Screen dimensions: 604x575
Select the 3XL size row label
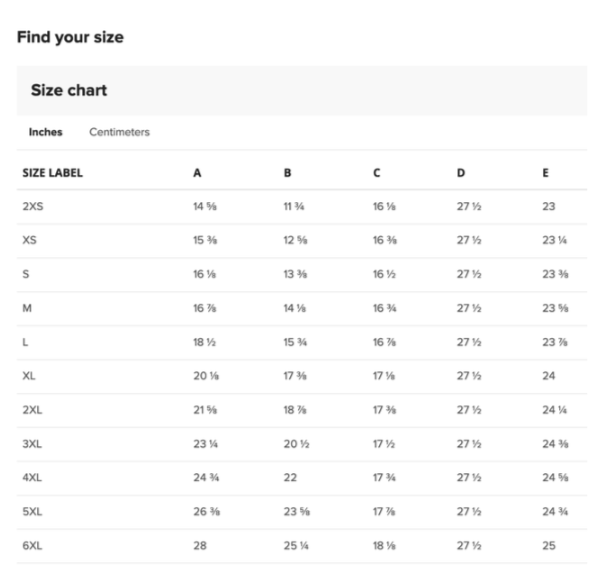31,445
